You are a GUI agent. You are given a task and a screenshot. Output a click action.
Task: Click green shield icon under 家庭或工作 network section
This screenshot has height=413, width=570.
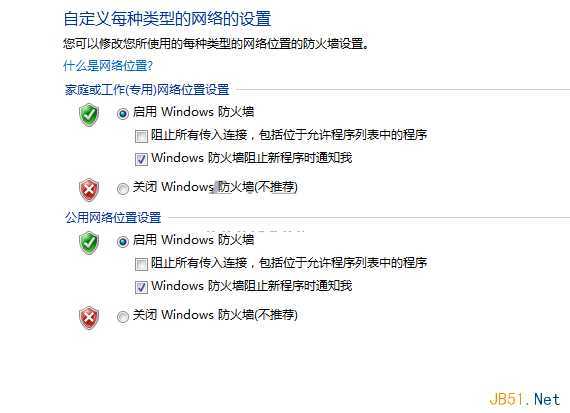pos(89,115)
